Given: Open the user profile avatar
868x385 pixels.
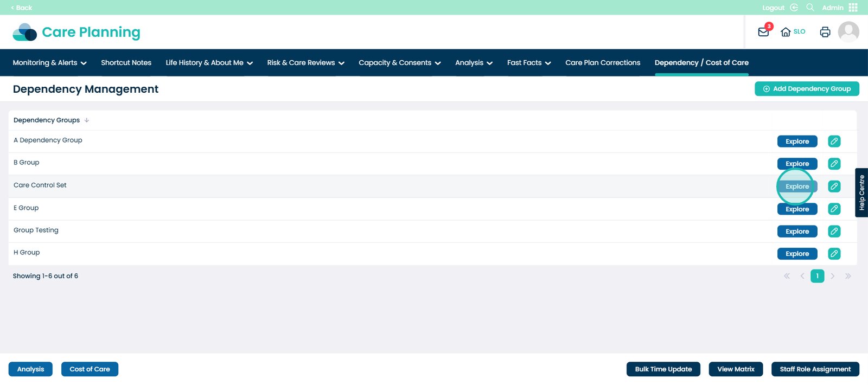Looking at the screenshot, I should click(848, 32).
